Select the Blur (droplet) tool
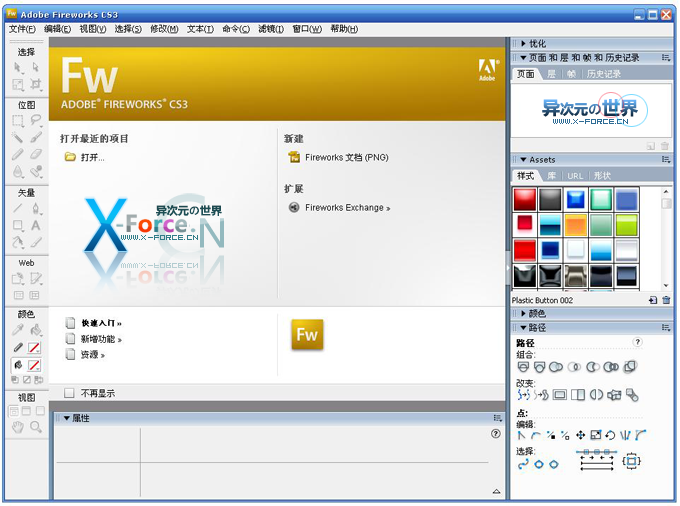 pos(17,172)
